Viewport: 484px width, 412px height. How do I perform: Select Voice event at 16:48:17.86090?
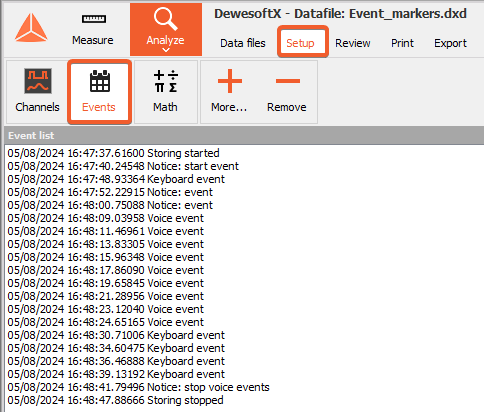105,270
